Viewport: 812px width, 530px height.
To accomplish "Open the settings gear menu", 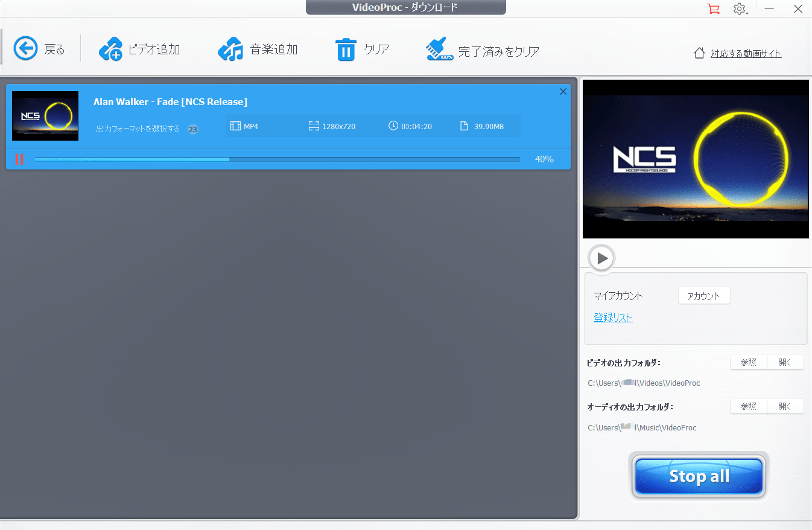I will tap(740, 9).
